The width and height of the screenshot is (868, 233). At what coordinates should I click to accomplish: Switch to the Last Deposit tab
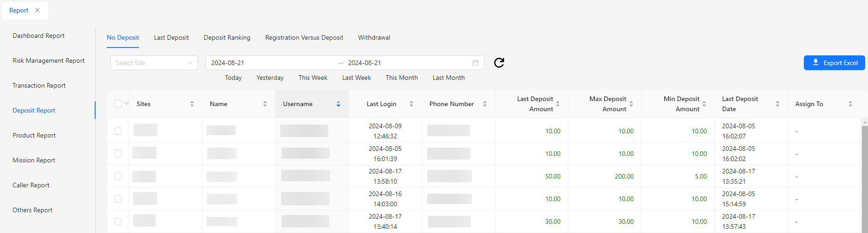pyautogui.click(x=171, y=37)
